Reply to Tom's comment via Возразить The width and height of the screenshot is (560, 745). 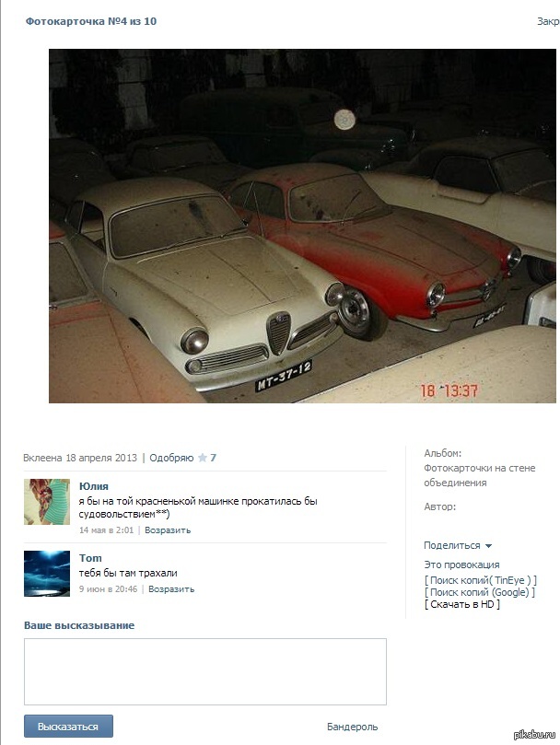171,589
